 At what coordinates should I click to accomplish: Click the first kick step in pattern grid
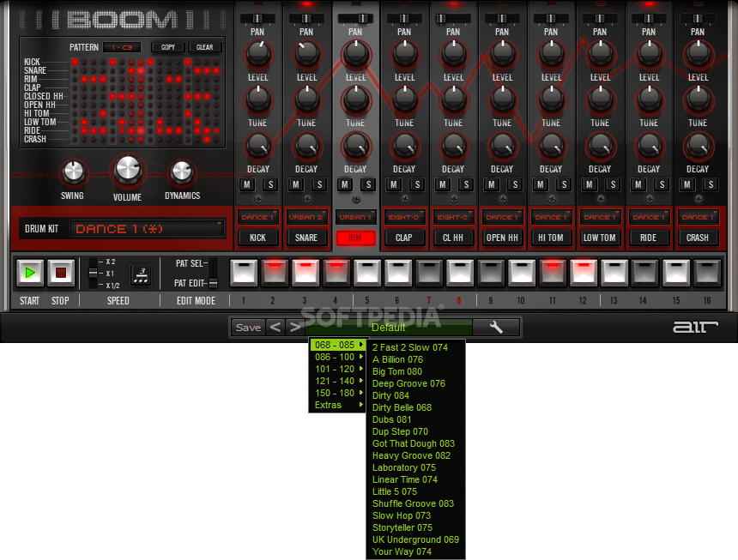coord(75,62)
